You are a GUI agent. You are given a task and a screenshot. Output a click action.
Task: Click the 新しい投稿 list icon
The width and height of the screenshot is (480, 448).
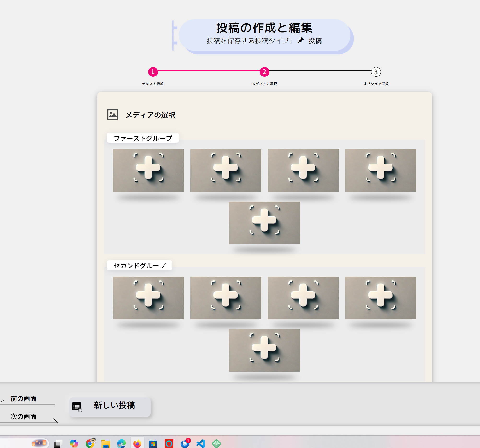click(77, 407)
